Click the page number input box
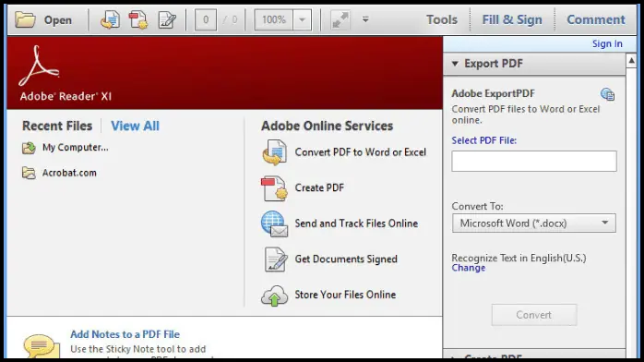The width and height of the screenshot is (644, 362). [206, 19]
